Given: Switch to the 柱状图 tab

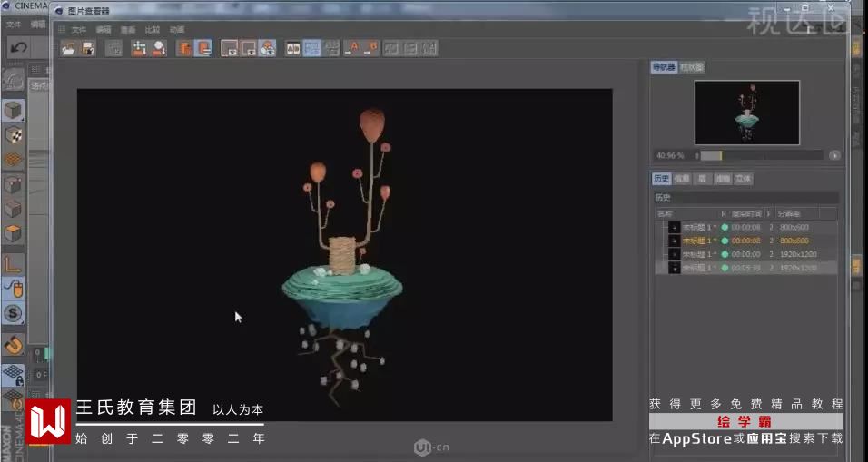Looking at the screenshot, I should point(692,67).
